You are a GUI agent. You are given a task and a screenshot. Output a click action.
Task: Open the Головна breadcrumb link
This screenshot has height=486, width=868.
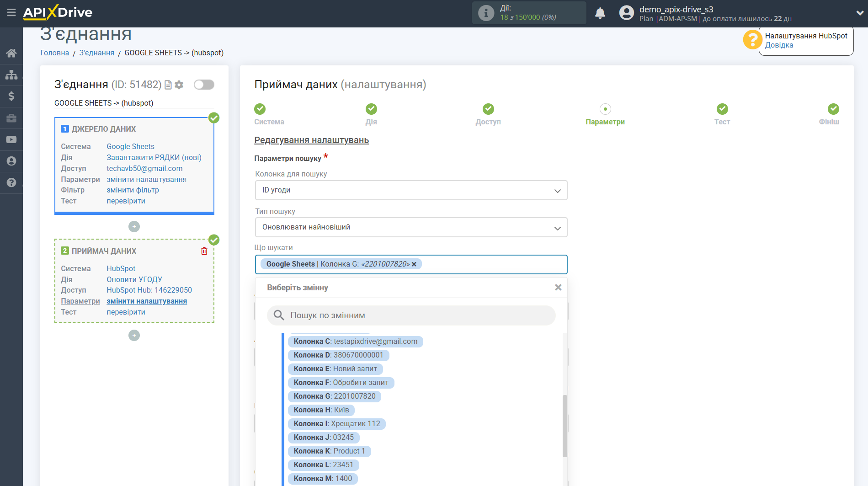[x=55, y=53]
